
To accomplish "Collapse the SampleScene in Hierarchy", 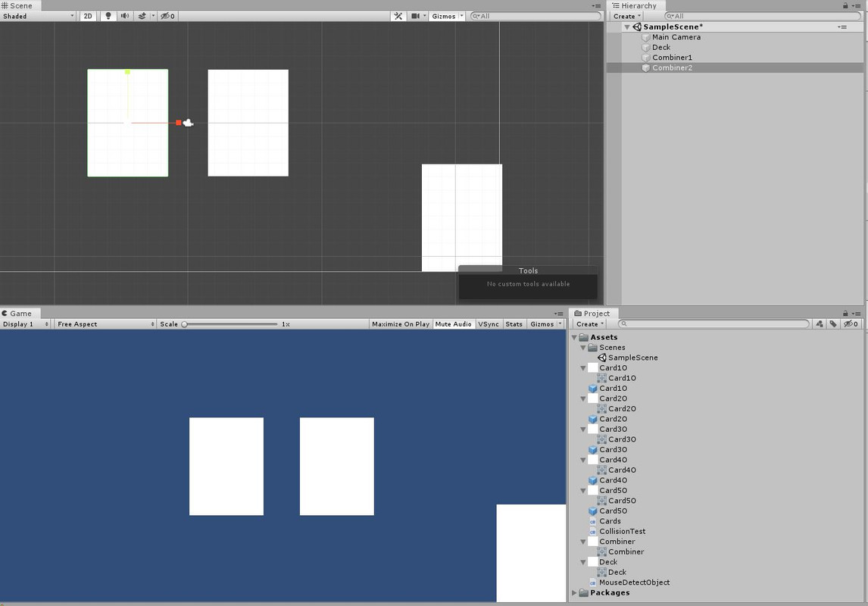I will [x=627, y=27].
